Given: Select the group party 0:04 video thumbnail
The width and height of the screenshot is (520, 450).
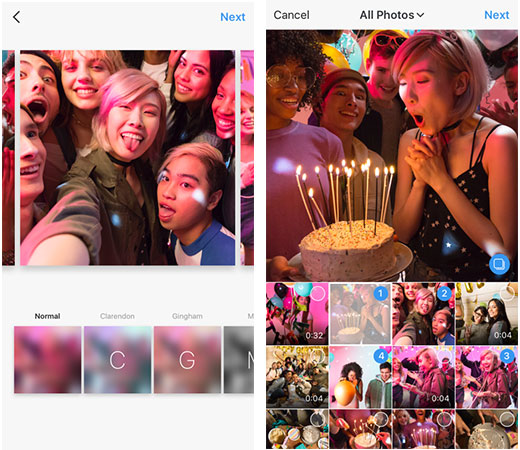Looking at the screenshot, I should [x=297, y=377].
